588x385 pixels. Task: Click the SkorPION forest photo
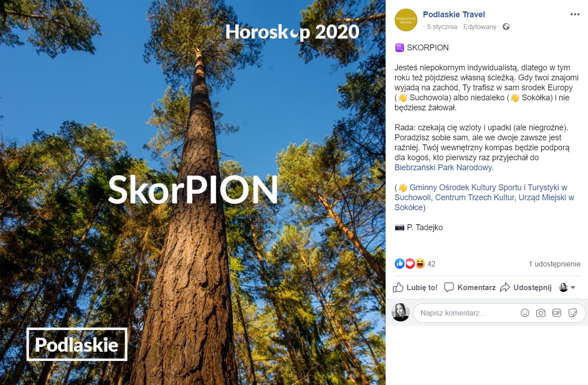(x=193, y=192)
